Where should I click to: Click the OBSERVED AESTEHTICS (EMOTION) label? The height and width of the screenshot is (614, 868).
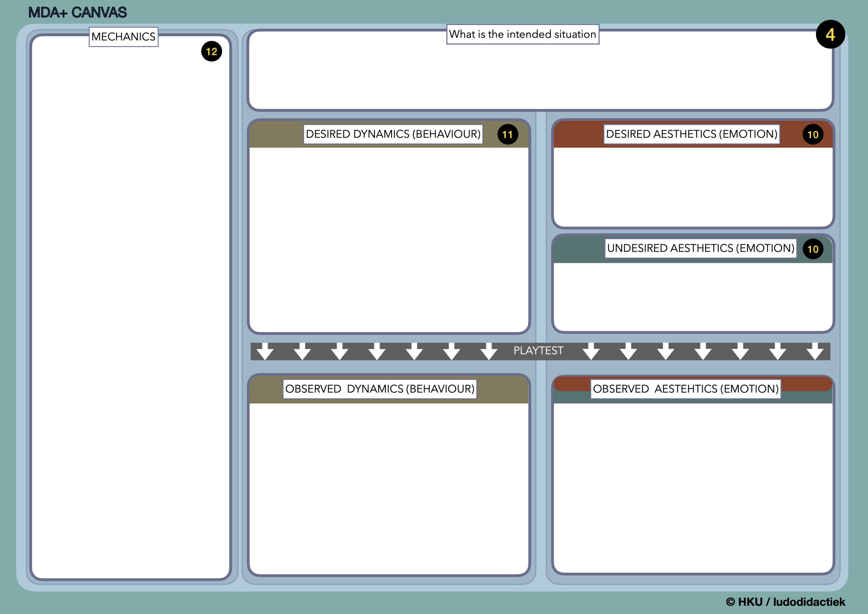(685, 389)
